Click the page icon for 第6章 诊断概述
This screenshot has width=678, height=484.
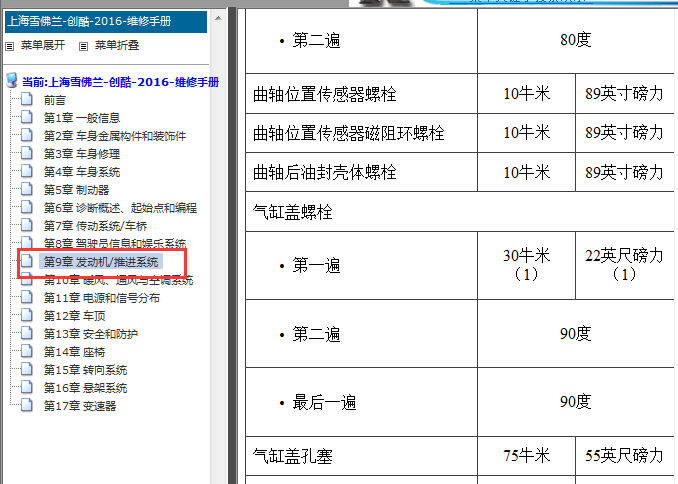tap(27, 208)
